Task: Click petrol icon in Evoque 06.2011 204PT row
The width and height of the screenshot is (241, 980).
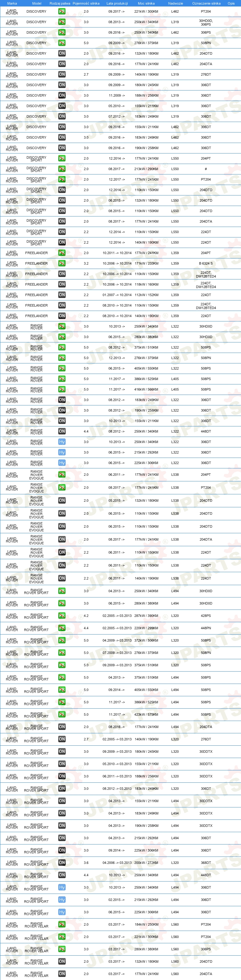Action: [62, 475]
